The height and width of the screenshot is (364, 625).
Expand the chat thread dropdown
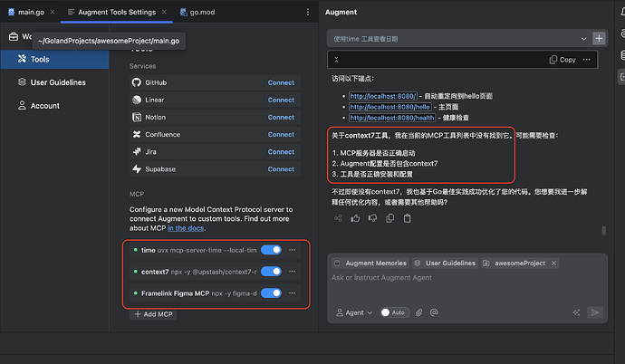click(x=583, y=39)
